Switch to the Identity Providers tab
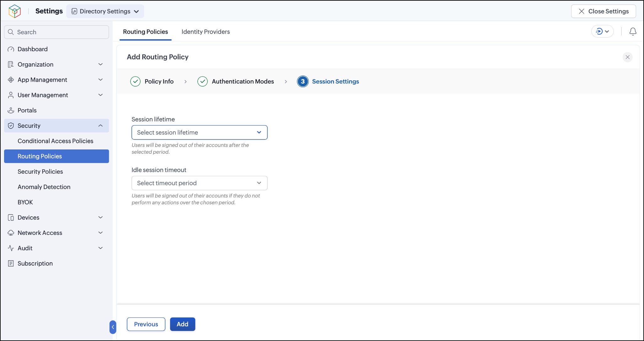 click(x=206, y=32)
